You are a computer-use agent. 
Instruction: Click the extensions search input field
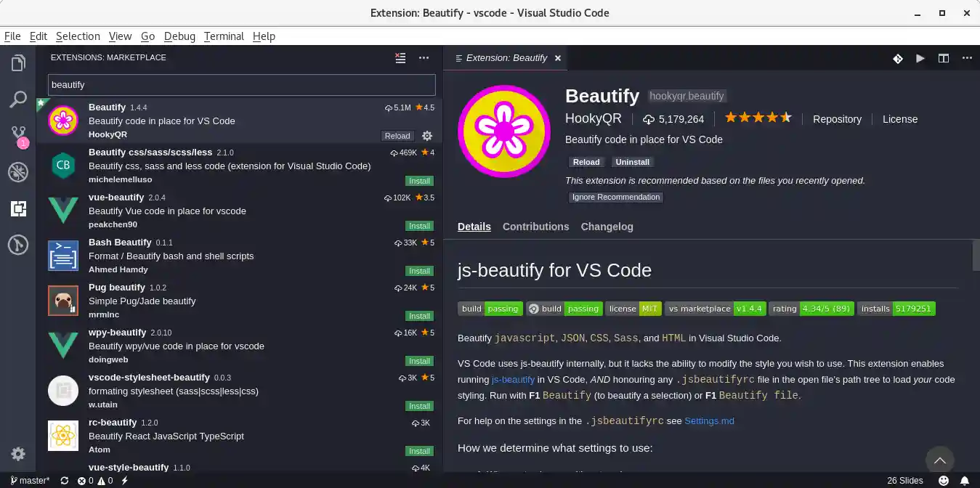[241, 85]
